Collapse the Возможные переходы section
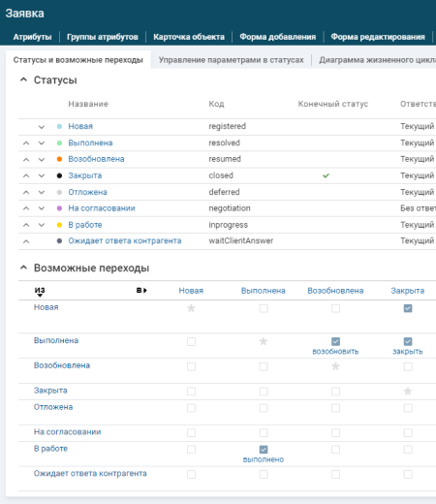 point(23,268)
